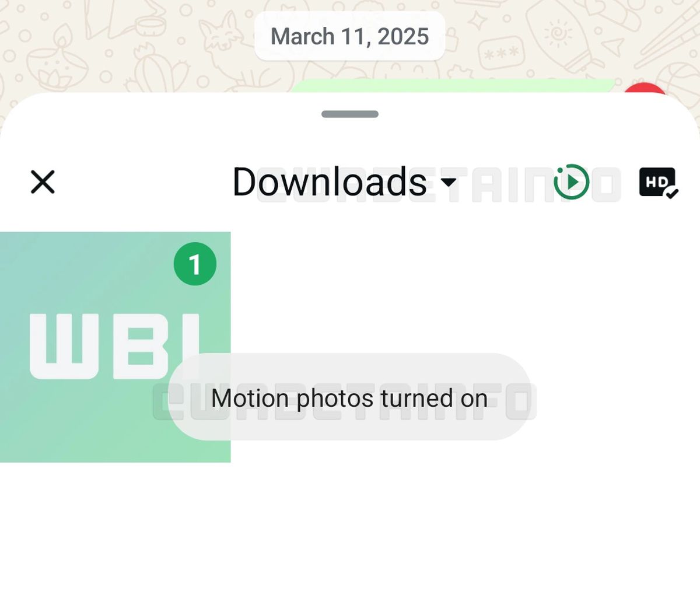700x601 pixels.
Task: Dismiss the 'Motion photos turned on' toast
Action: [350, 397]
